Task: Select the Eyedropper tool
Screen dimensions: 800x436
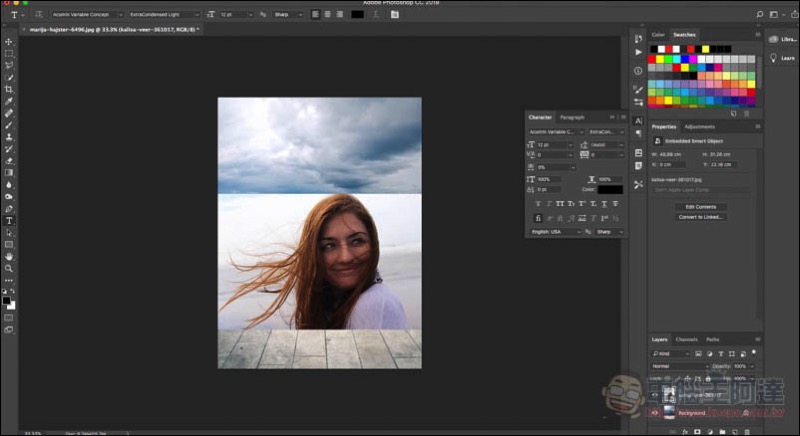Action: point(9,101)
